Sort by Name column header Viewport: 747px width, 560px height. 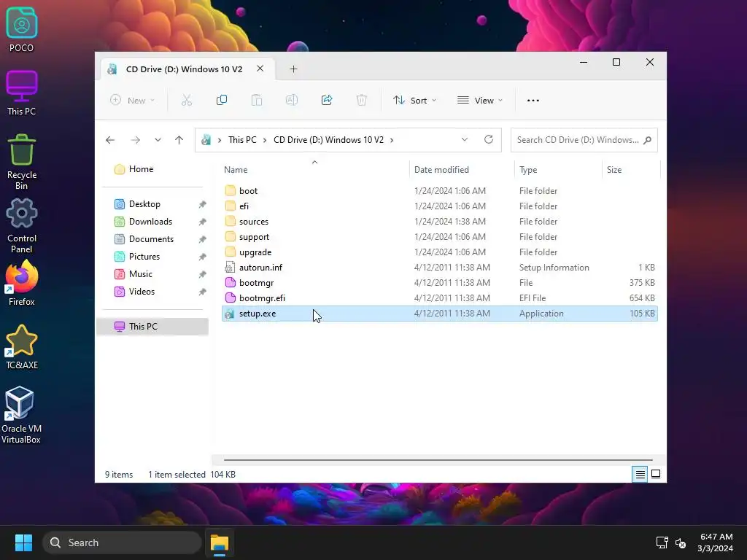tap(315, 169)
